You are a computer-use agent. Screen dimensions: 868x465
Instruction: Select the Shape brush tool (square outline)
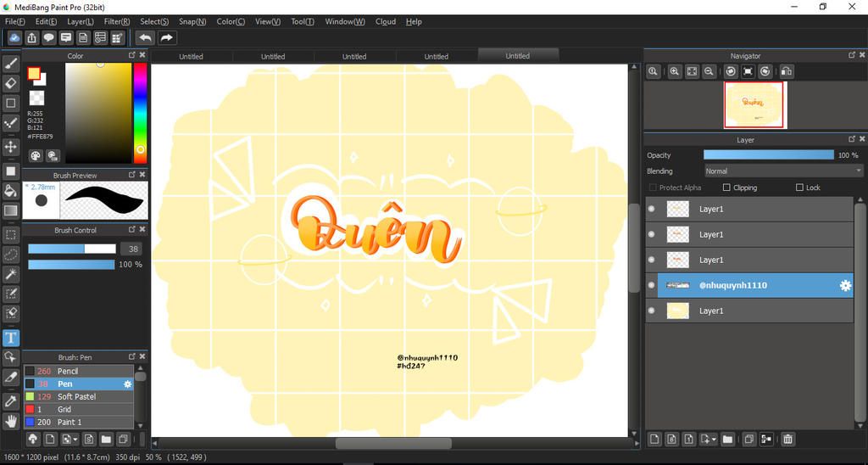10,103
